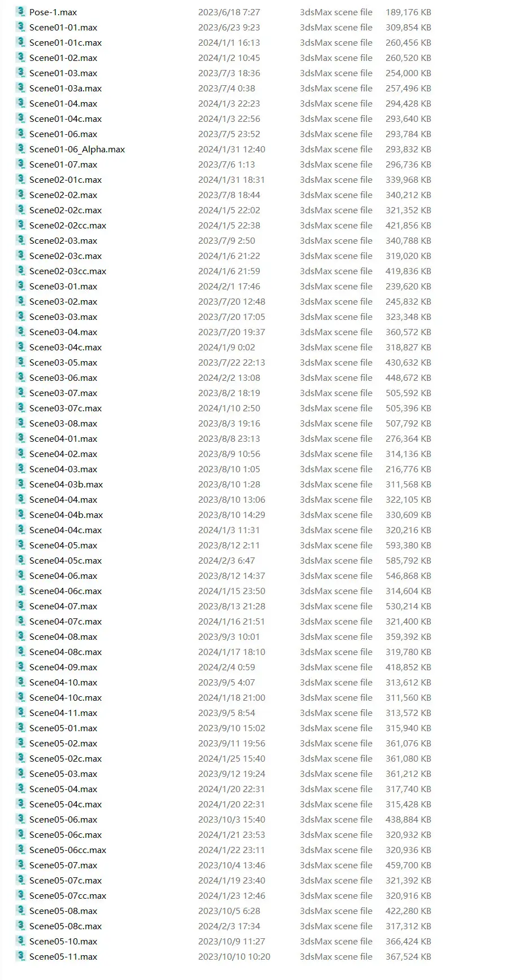Select the icon for Scene04-05c.max

[x=21, y=560]
